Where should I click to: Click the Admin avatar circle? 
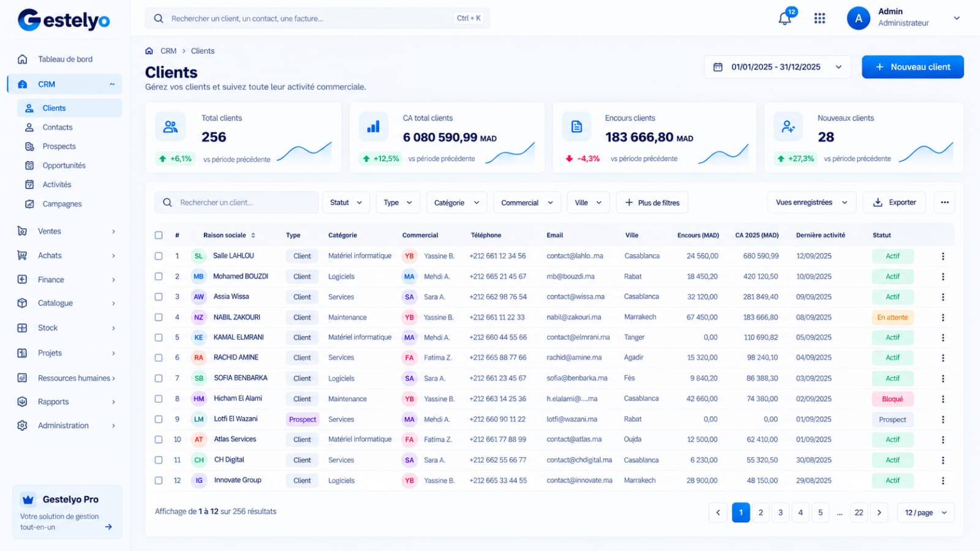pos(858,18)
